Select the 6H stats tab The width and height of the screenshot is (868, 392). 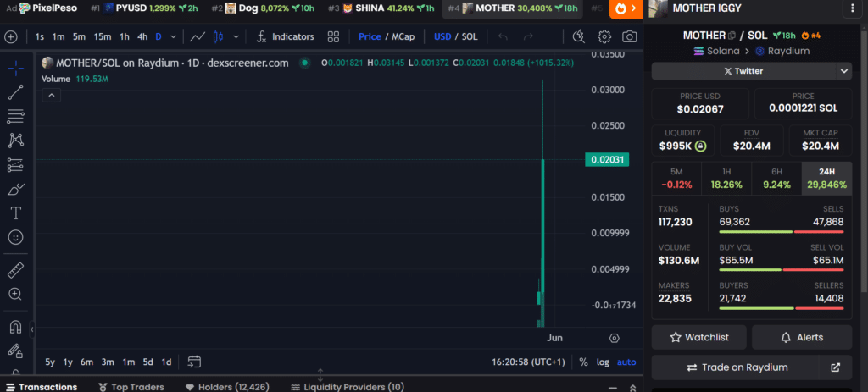[776, 179]
